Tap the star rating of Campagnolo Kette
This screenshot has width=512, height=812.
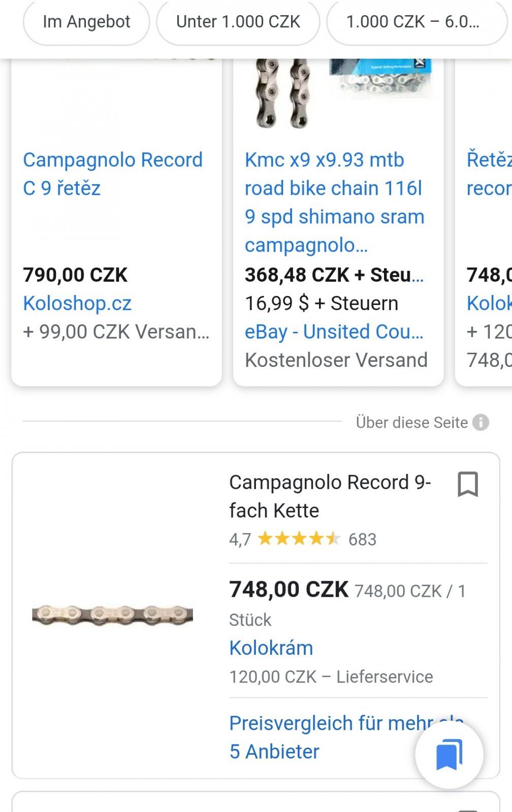click(299, 538)
